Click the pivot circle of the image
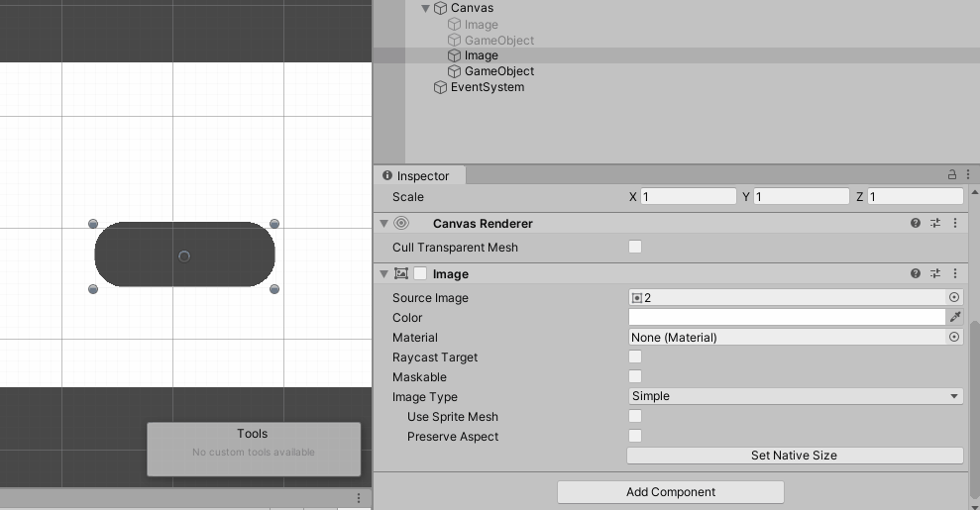Image resolution: width=980 pixels, height=510 pixels. (183, 255)
